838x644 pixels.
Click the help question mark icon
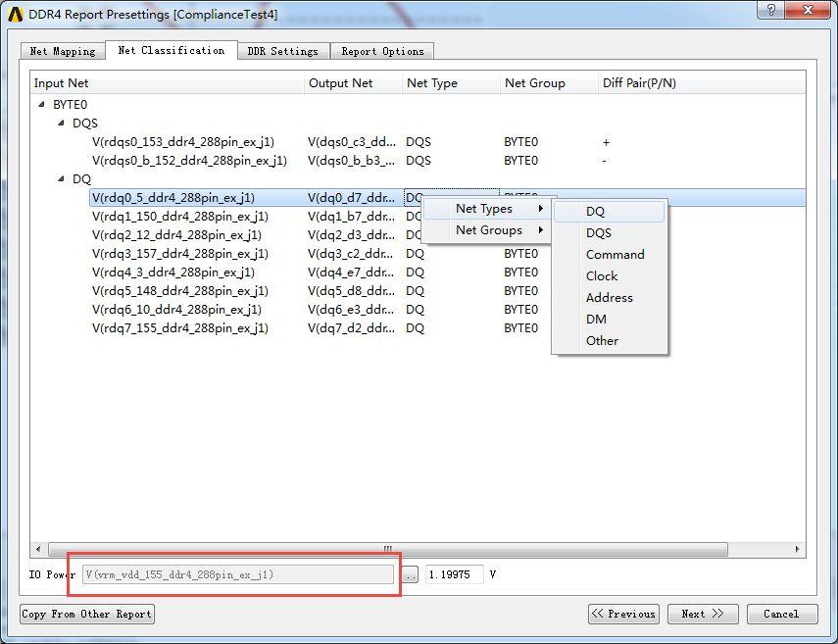point(770,10)
